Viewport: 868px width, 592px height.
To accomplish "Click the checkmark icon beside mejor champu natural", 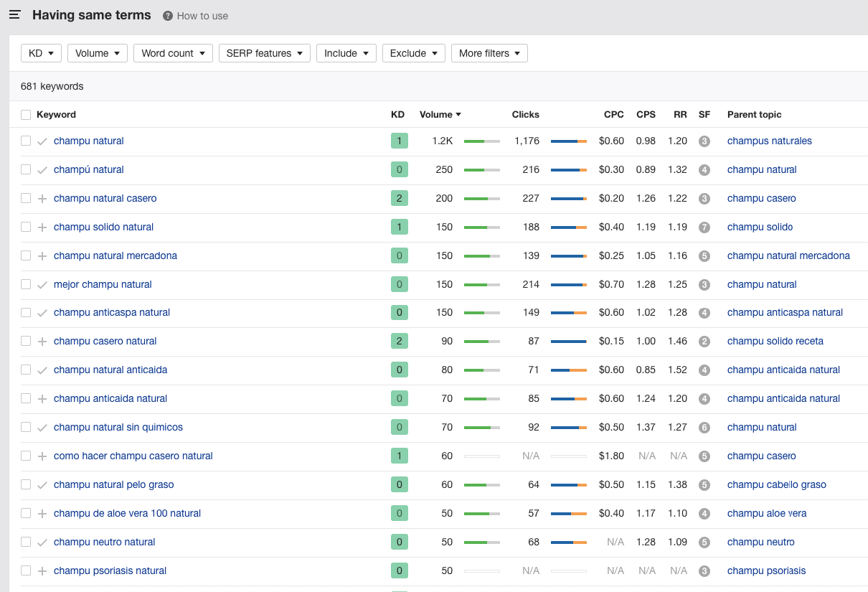I will [41, 284].
